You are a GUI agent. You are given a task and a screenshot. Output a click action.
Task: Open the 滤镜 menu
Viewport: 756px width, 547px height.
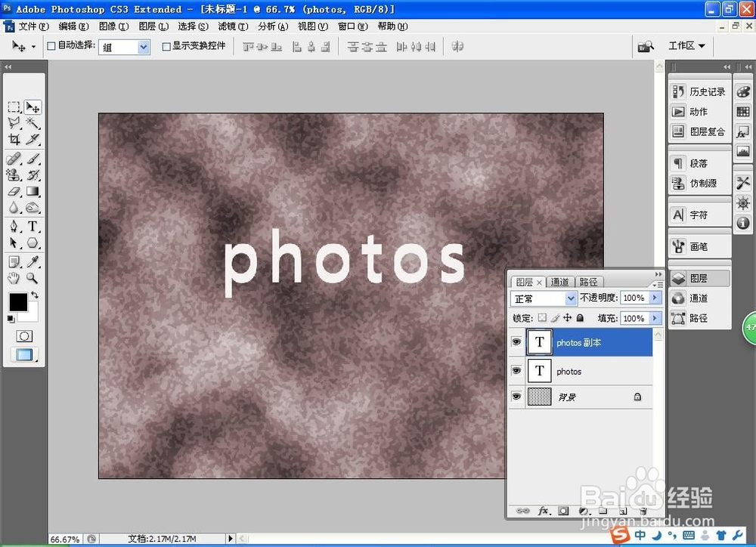(233, 26)
